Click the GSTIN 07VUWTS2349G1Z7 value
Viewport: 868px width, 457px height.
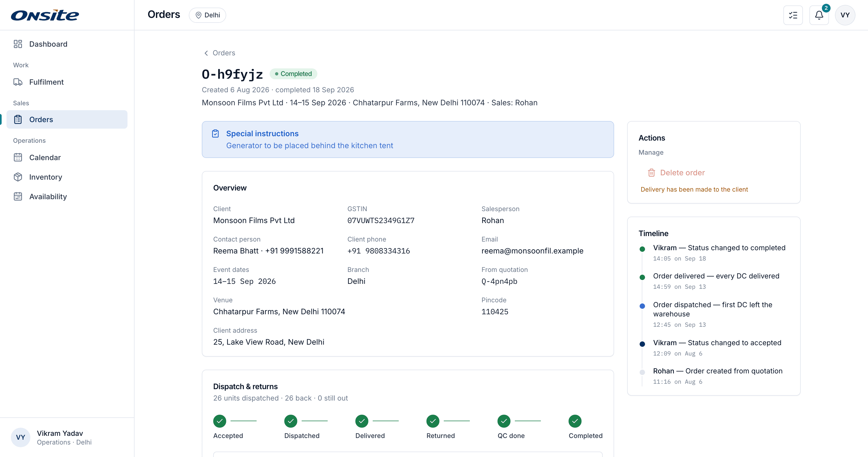point(381,220)
